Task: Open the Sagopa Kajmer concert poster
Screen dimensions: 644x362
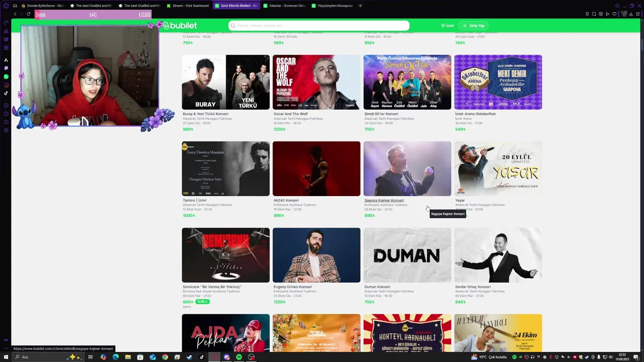Action: point(408,168)
